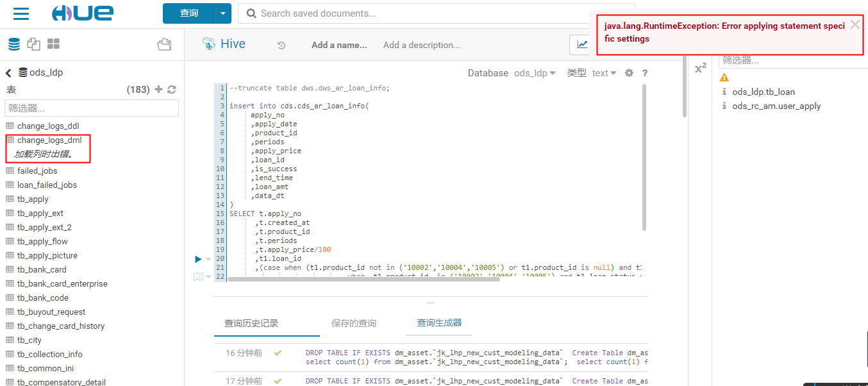Open the apps grid sidebar icon
The image size is (868, 386).
54,44
